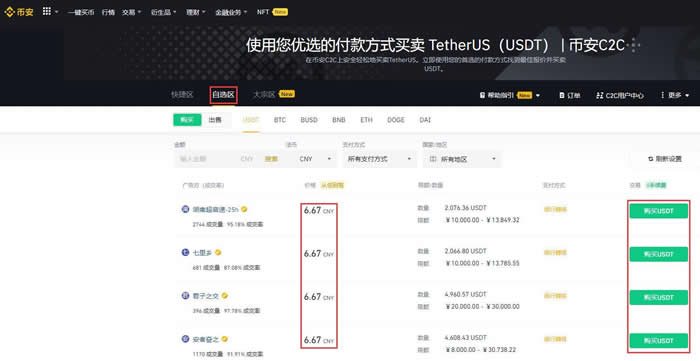Click the Binance logo icon
700x361 pixels.
tap(9, 12)
